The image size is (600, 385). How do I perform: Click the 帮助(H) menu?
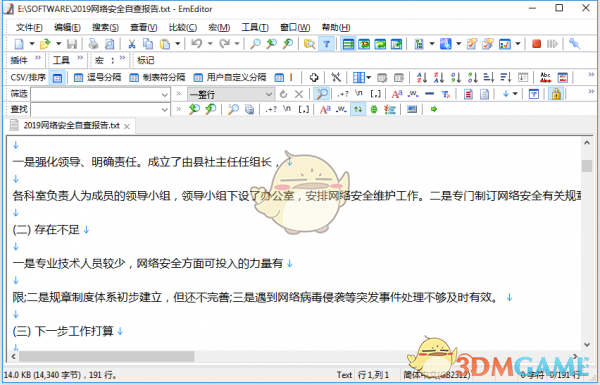[x=336, y=27]
